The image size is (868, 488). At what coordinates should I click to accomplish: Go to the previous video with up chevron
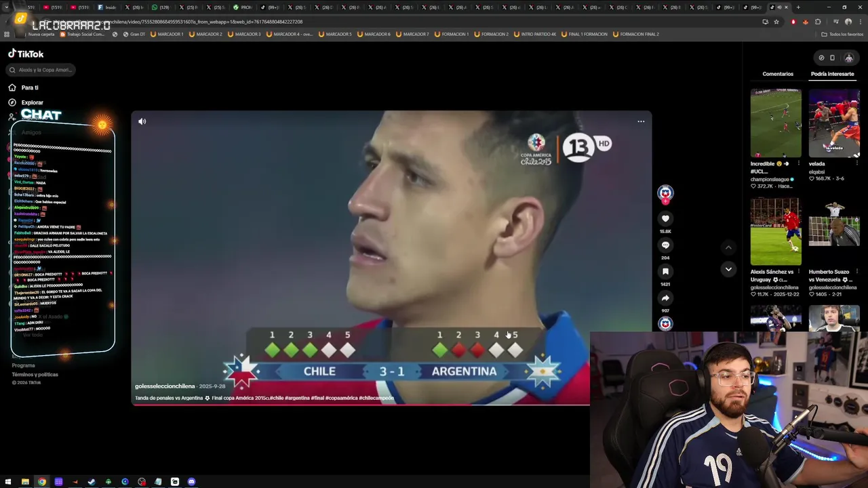(x=728, y=247)
